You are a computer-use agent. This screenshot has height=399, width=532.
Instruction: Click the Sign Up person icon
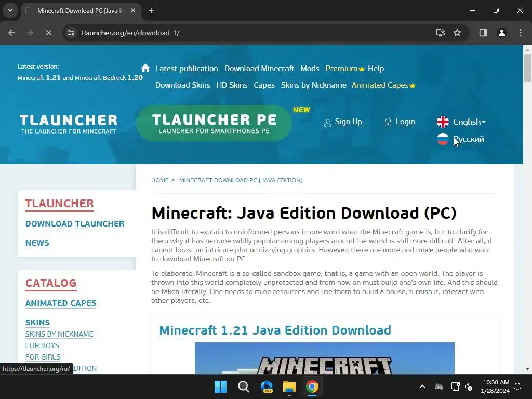point(327,123)
